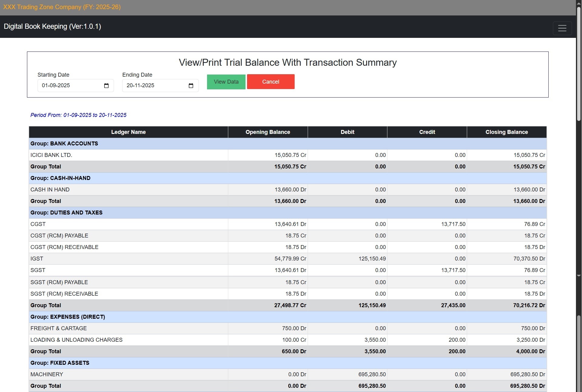
Task: Open the hamburger navigation menu
Action: [x=562, y=28]
